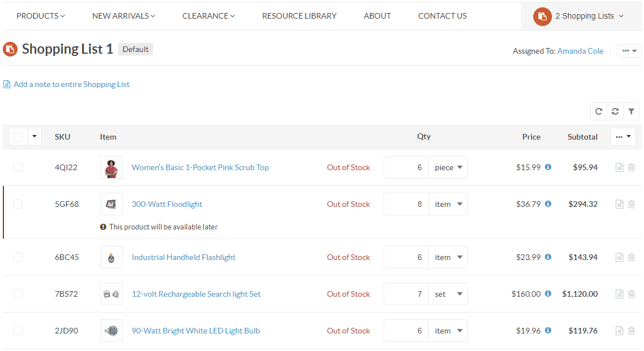Go to the ABOUT page

pos(377,16)
